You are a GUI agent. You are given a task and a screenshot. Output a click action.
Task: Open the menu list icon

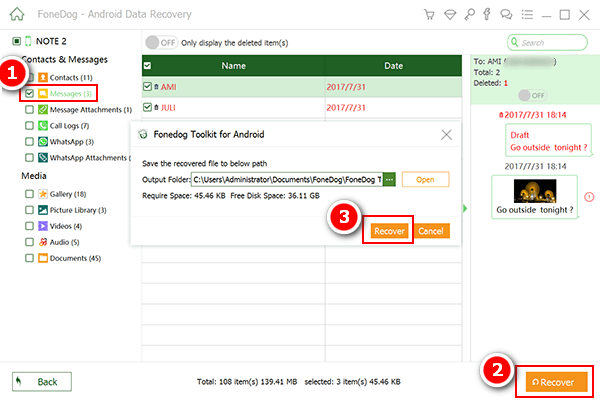coord(527,15)
